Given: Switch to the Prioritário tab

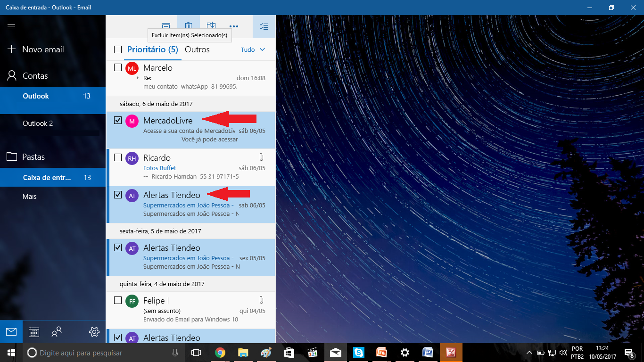Looking at the screenshot, I should click(x=153, y=49).
